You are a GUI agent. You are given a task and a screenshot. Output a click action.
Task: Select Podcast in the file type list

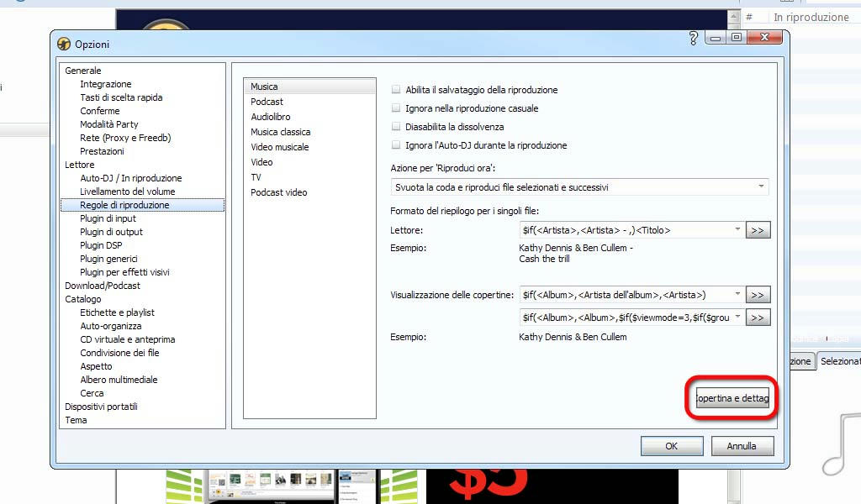[x=267, y=102]
